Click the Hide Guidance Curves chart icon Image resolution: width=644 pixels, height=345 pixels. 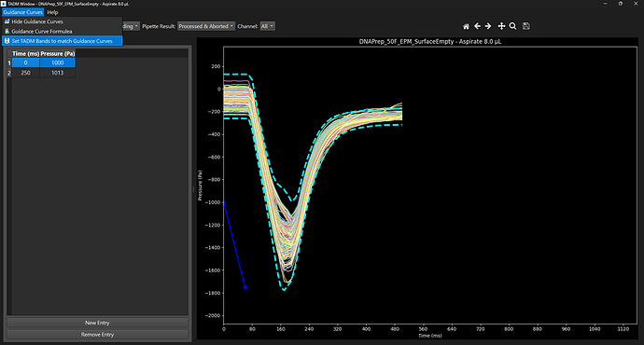7,21
